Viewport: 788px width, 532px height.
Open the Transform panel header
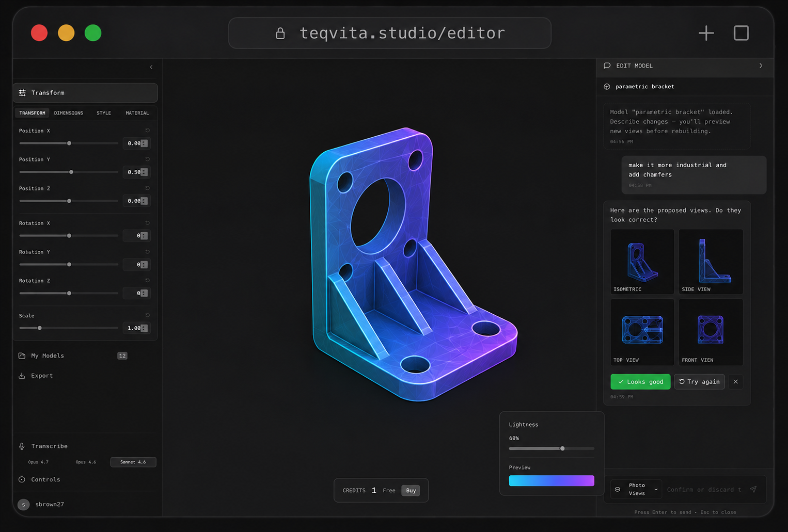(85, 93)
